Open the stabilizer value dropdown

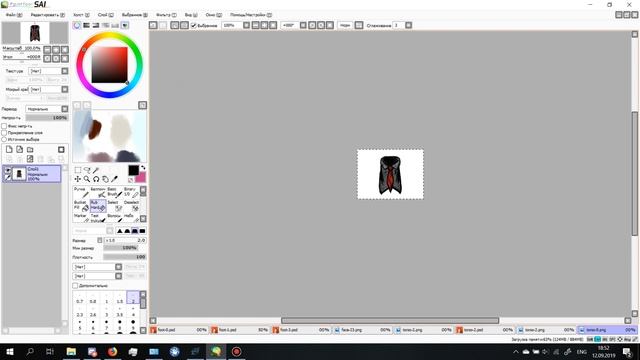click(x=409, y=25)
